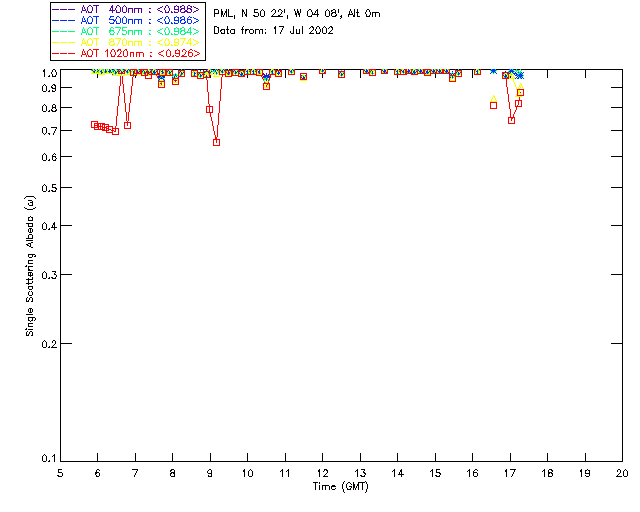Click the green dashed line sample in legend
This screenshot has width=640, height=512.
[x=64, y=31]
